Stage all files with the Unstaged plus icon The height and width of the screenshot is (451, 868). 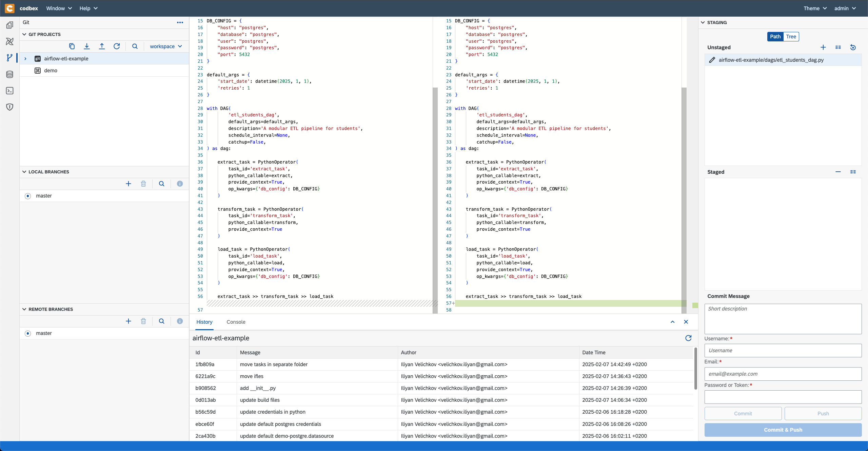pos(823,48)
